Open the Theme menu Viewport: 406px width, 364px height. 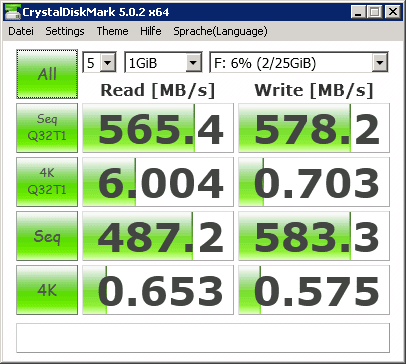click(112, 31)
